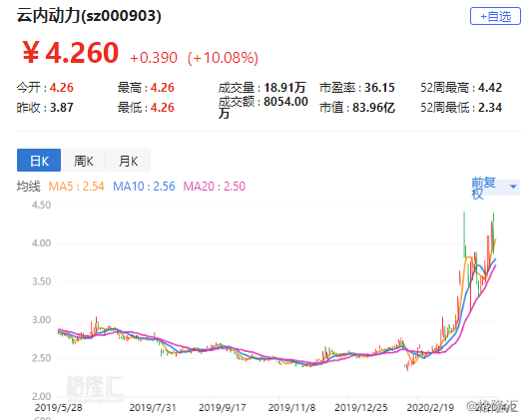Click the 2019/7/31 date on the x-axis
Image resolution: width=526 pixels, height=420 pixels.
pyautogui.click(x=153, y=408)
